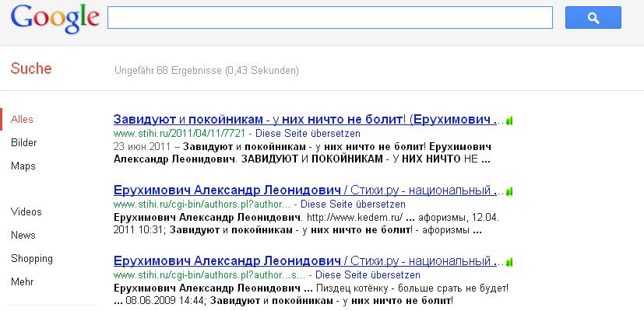Focus the Google search input field

[x=330, y=18]
